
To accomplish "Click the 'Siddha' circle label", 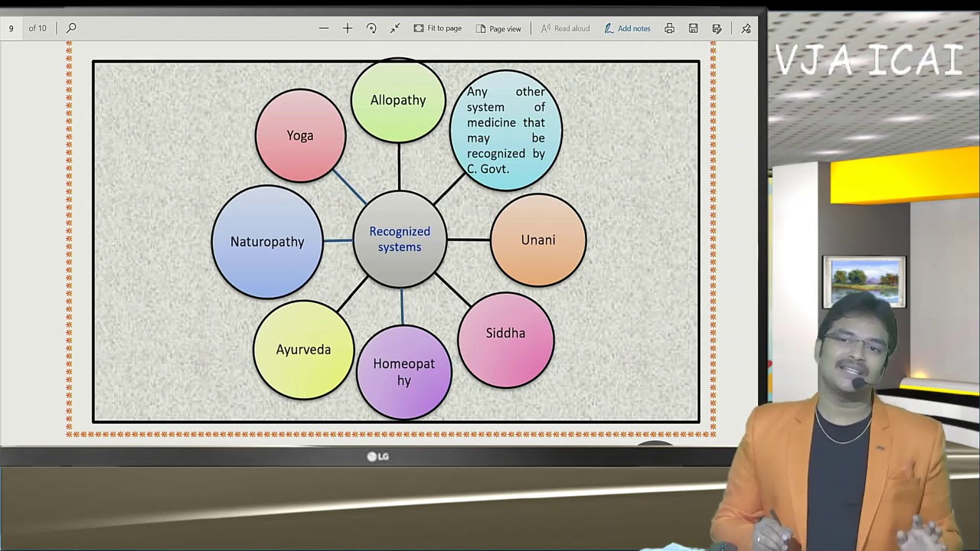I will coord(505,333).
